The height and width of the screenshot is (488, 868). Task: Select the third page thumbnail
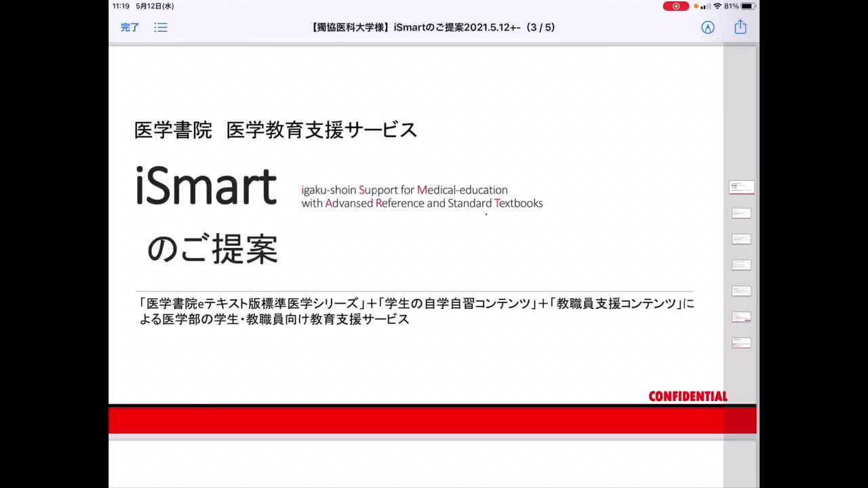741,239
